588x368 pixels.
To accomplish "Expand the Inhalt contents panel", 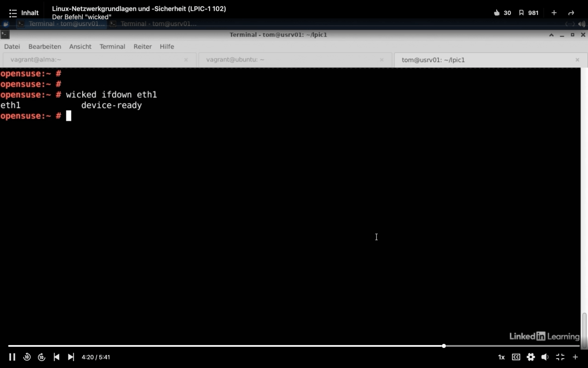I will (24, 13).
